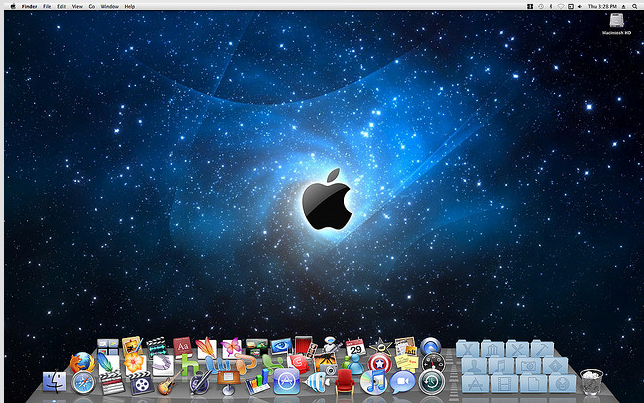Screen dimensions: 644x403
Task: Open the View menu
Action: point(77,7)
